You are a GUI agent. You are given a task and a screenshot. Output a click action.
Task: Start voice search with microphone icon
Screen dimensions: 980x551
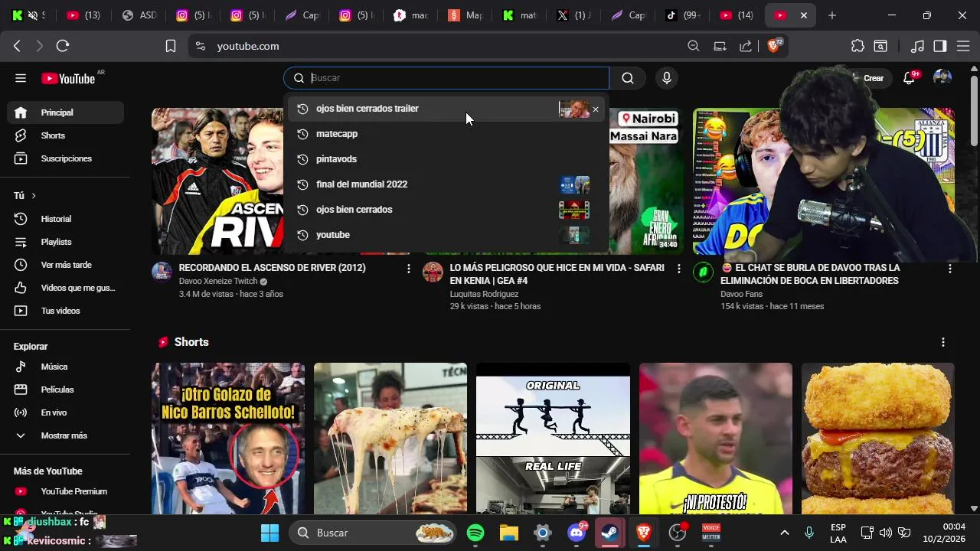click(x=667, y=77)
